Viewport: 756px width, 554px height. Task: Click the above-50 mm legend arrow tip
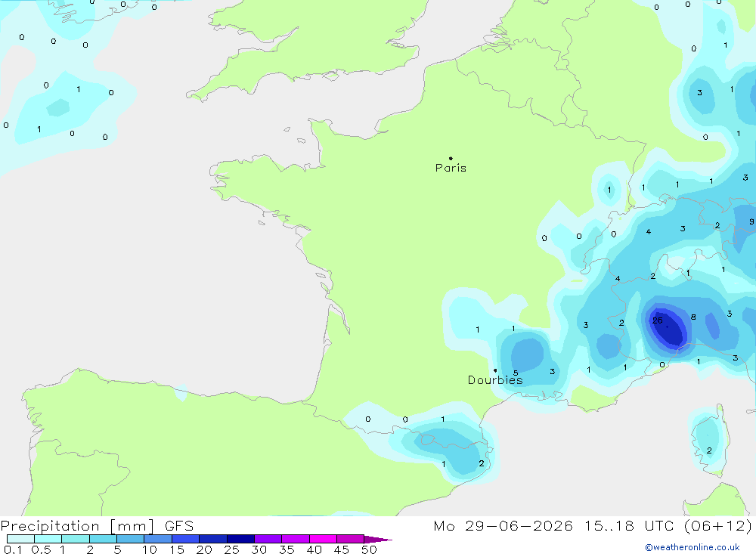379,540
